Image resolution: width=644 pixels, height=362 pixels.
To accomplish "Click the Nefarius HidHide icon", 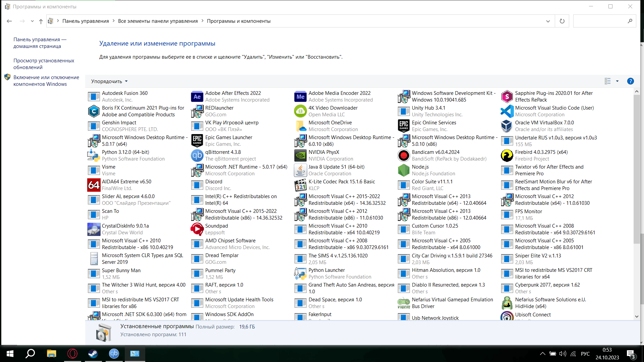I will [x=507, y=303].
